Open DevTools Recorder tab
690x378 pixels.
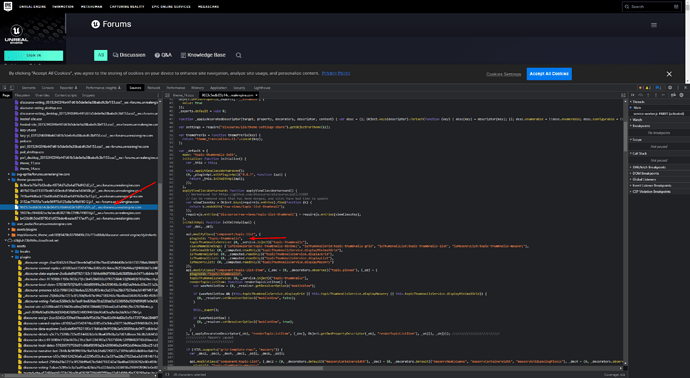(68, 88)
